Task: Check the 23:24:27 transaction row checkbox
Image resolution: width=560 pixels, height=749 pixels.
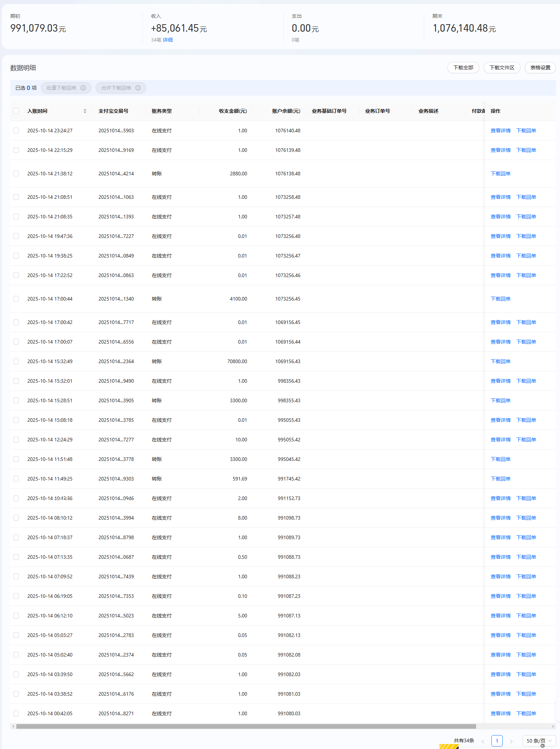Action: tap(16, 131)
